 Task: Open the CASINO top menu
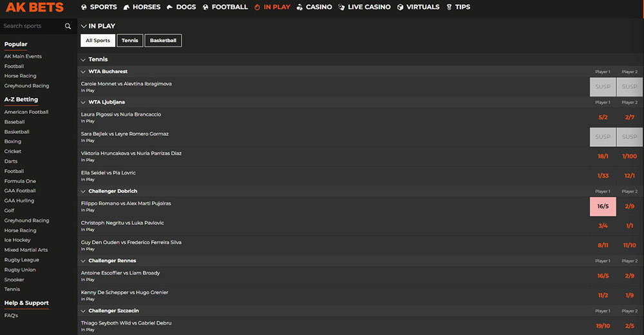(x=319, y=7)
